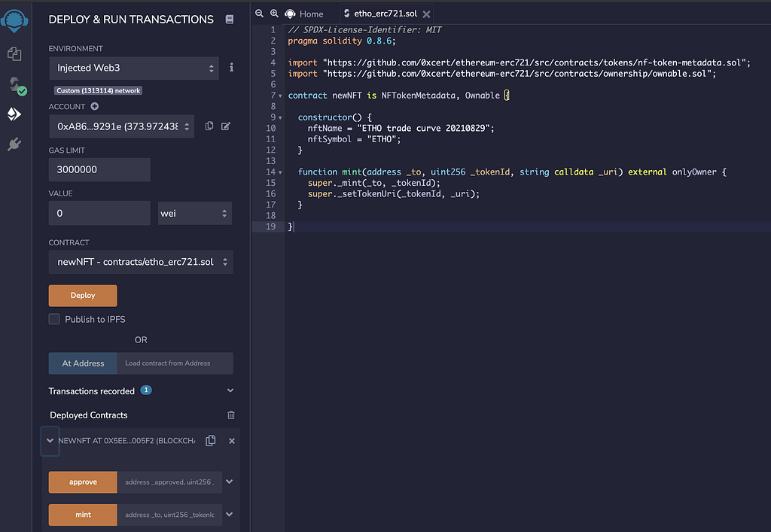Close the etho_erc721.sol tab
The image size is (771, 532).
tap(426, 14)
